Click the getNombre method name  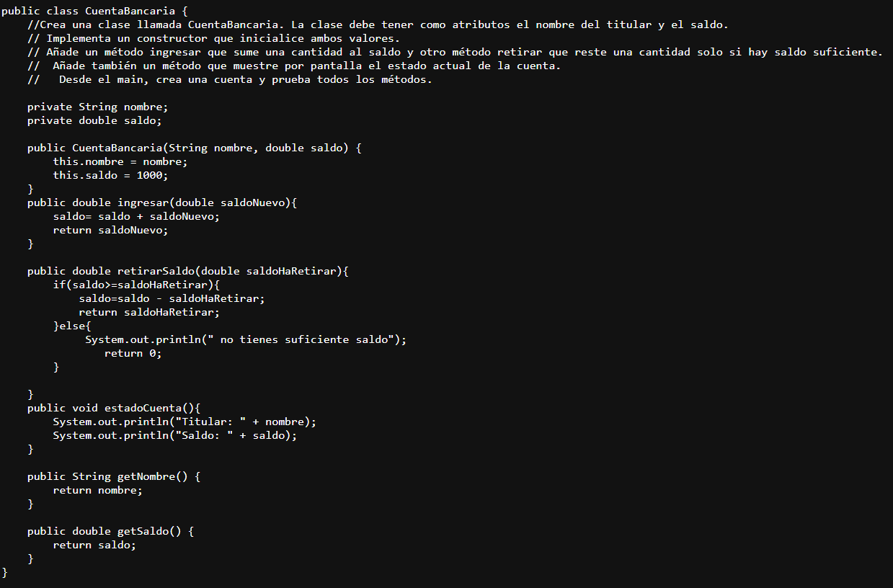(146, 476)
